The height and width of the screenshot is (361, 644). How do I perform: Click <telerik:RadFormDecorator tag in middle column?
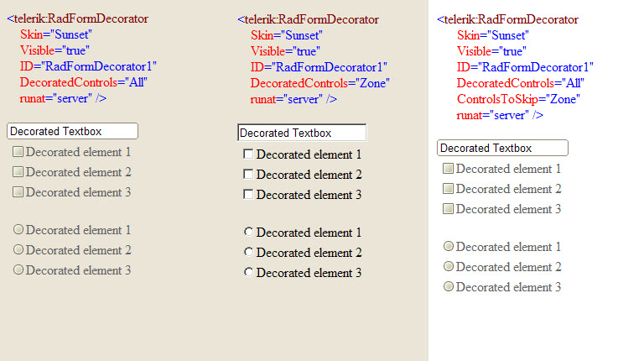click(x=308, y=19)
